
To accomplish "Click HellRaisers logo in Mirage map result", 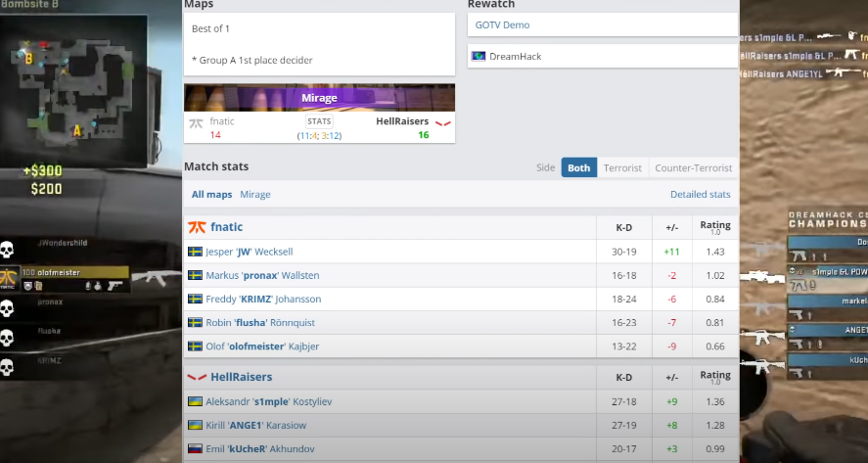I will (443, 122).
